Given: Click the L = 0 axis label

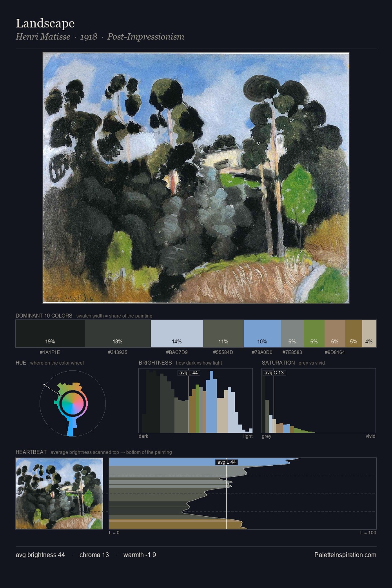Looking at the screenshot, I should coord(114,533).
